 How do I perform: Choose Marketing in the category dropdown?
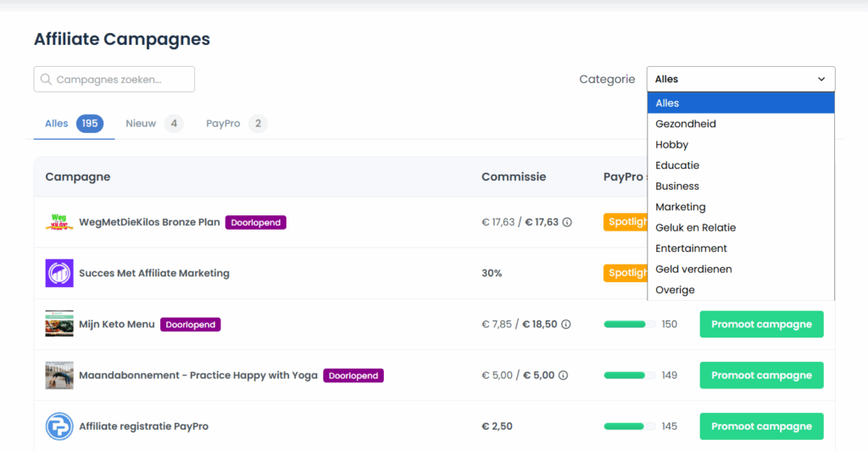pos(681,207)
